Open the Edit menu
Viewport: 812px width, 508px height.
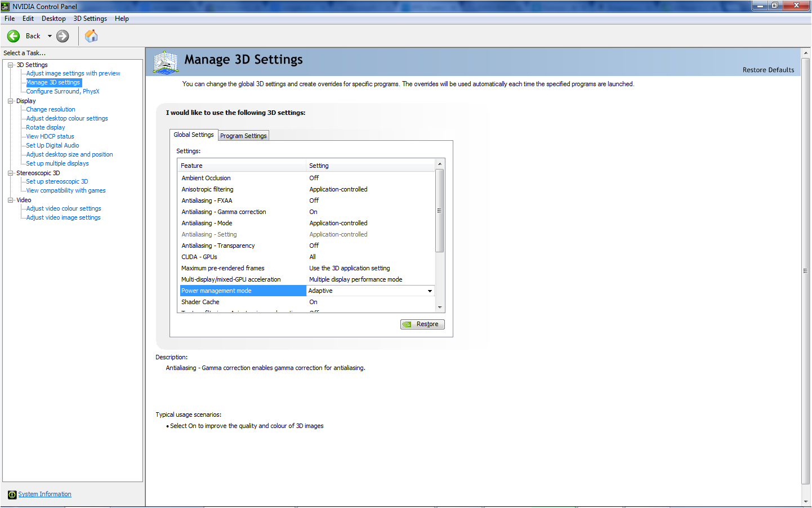[x=28, y=19]
